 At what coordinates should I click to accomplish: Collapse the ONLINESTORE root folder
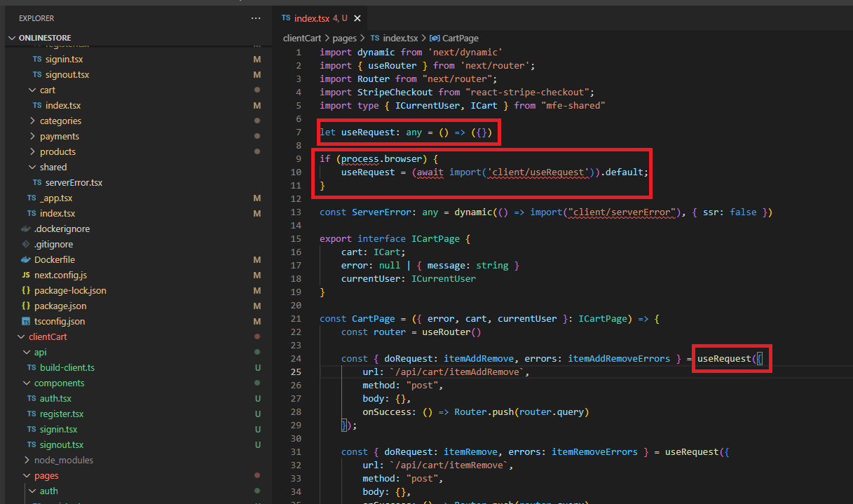pos(12,38)
